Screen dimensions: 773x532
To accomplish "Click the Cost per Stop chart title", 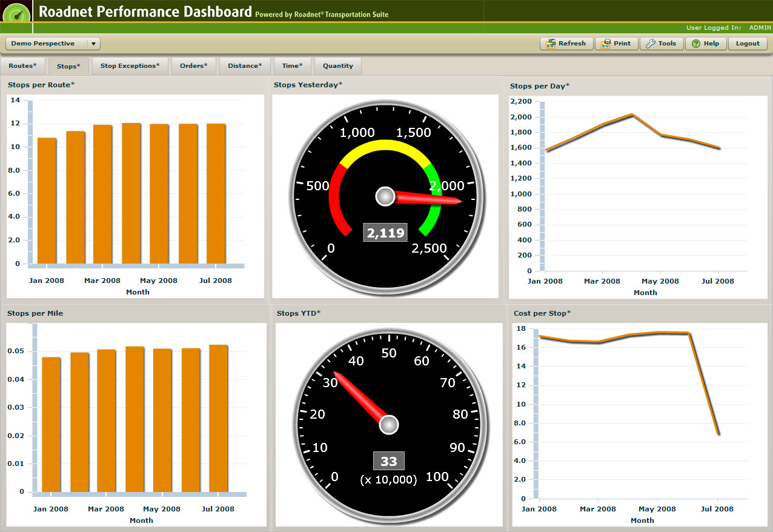I will 542,313.
